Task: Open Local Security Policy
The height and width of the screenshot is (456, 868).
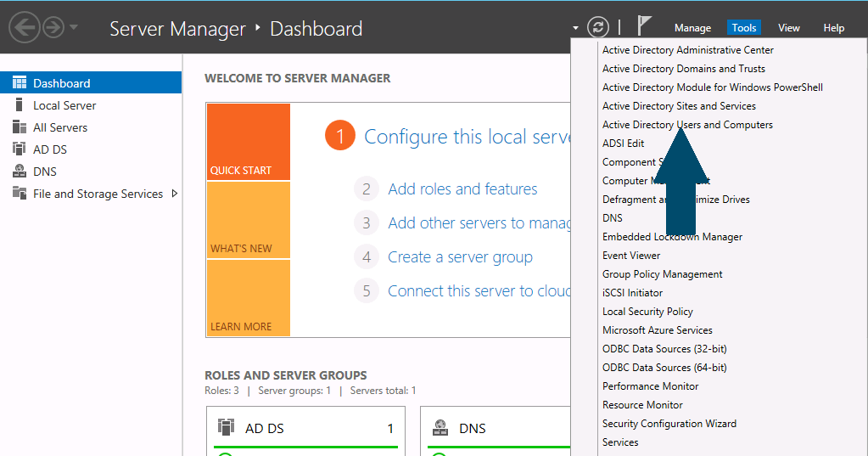Action: (647, 312)
